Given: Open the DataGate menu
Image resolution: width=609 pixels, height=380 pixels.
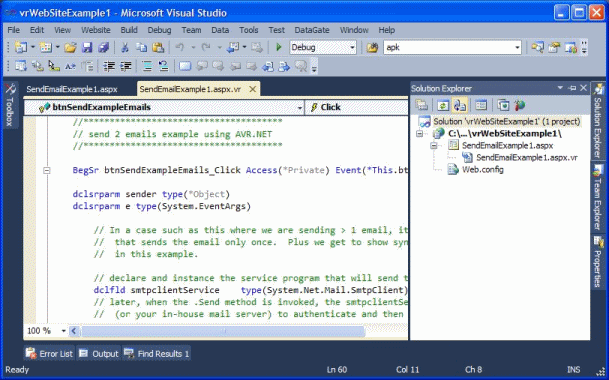Looking at the screenshot, I should 312,30.
